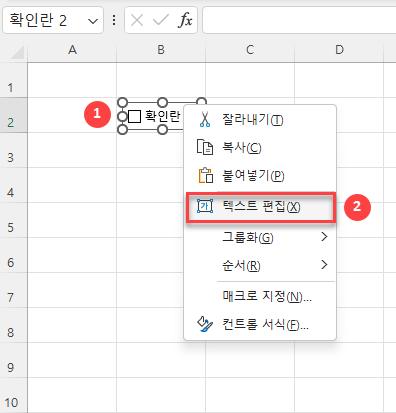Click inside the formula bar input
This screenshot has width=396, height=413.
coord(299,21)
